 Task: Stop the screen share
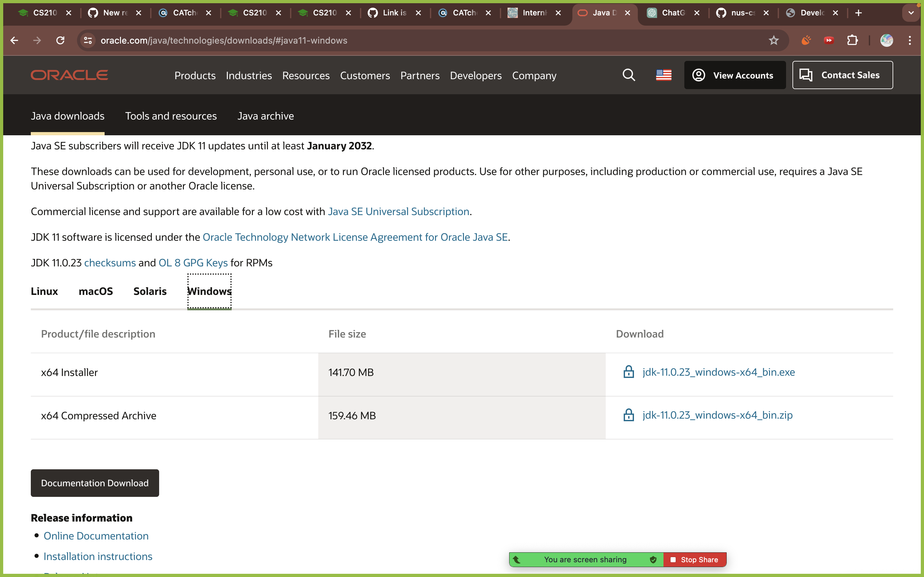tap(695, 559)
